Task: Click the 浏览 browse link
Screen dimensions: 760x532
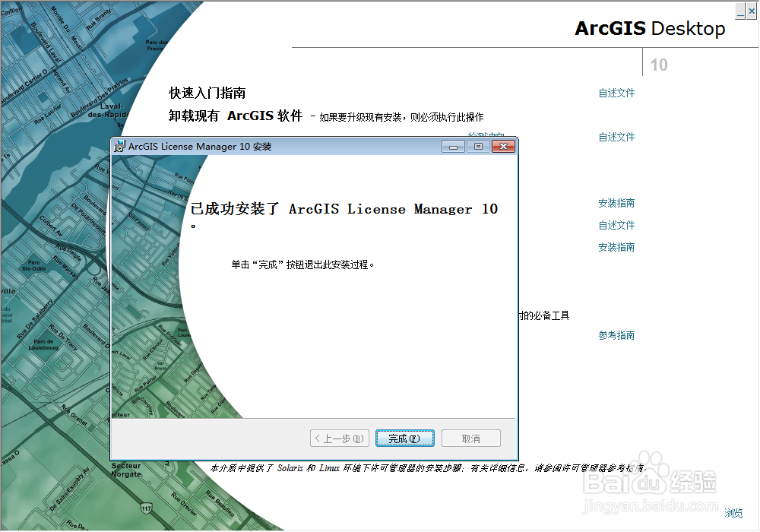Action: point(733,513)
